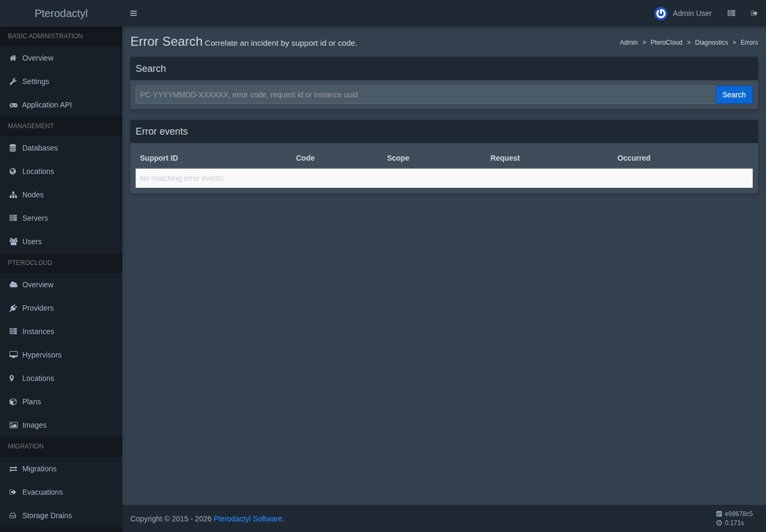Toggle the sidebar hamburger menu icon
This screenshot has height=532, width=766.
[134, 13]
